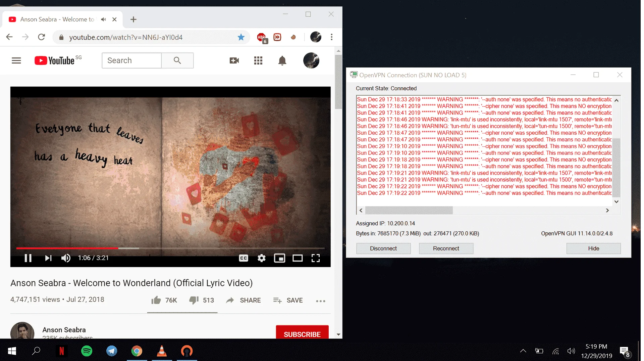Click Reconnect in OpenVPN window
Screen dimensions: 644x361
(x=446, y=249)
